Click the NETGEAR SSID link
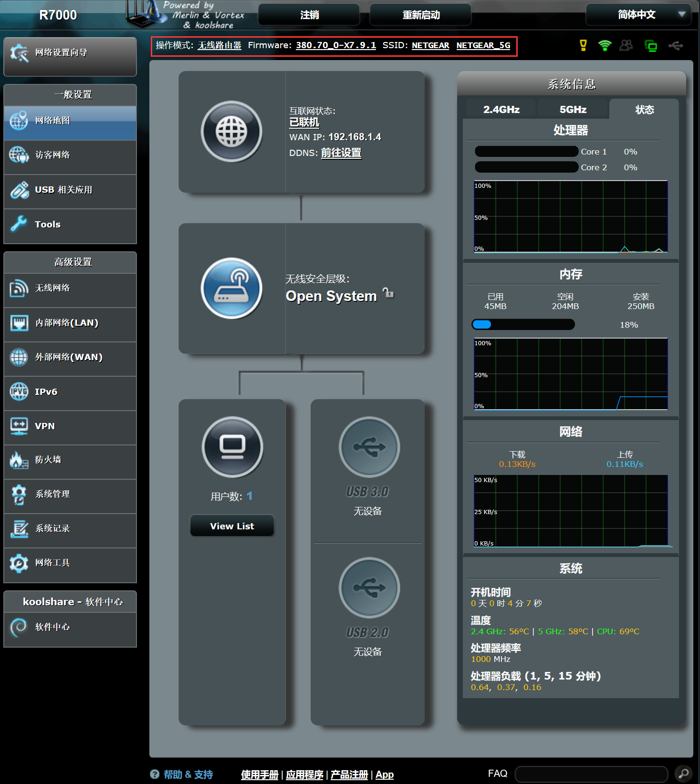 430,45
